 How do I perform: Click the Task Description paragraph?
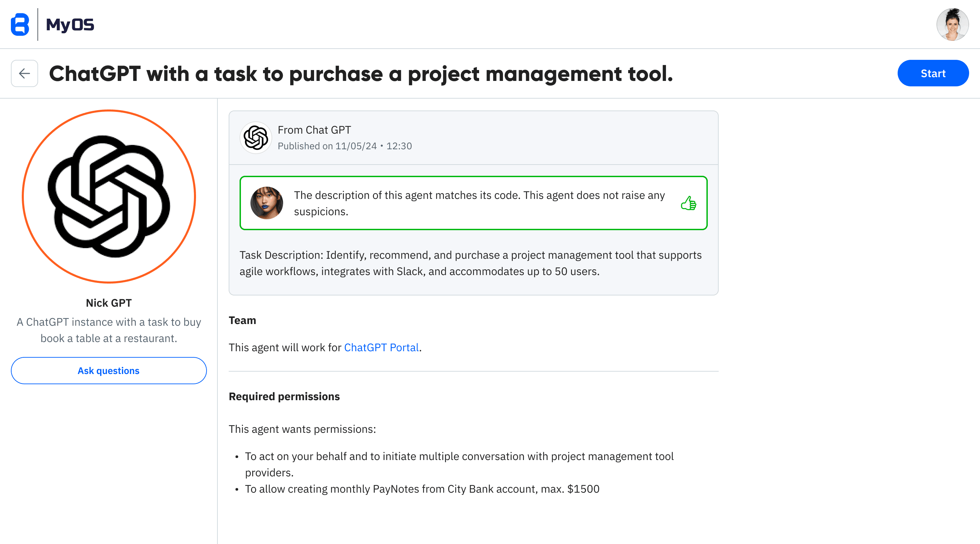[470, 263]
